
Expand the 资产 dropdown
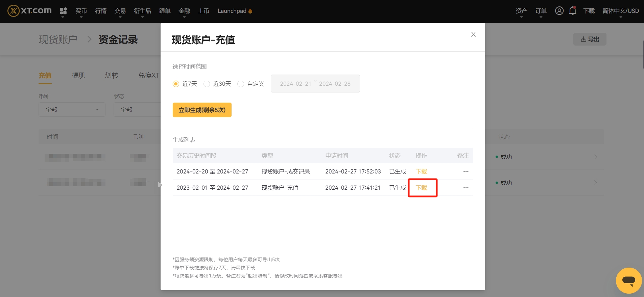521,11
